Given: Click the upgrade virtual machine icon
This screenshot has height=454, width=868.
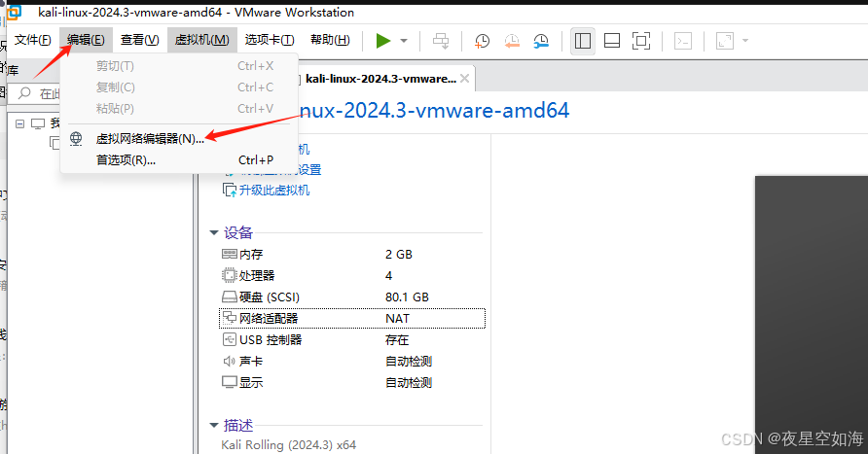Looking at the screenshot, I should (230, 191).
